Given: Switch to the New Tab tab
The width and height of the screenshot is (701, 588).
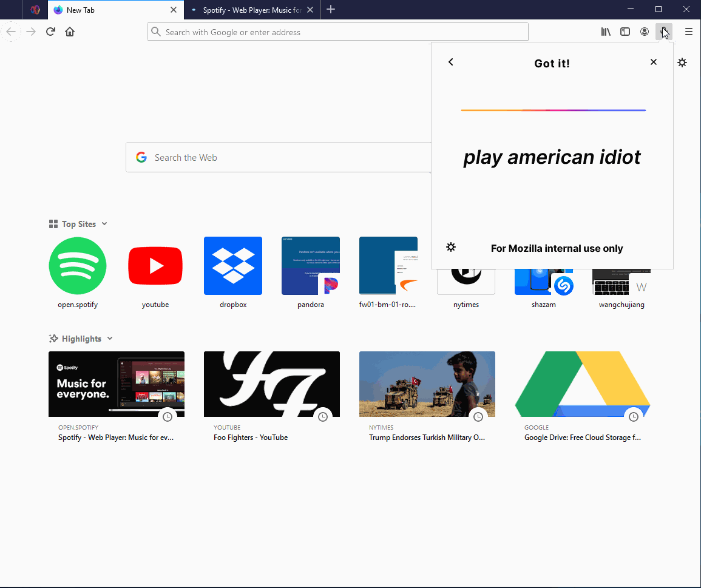Looking at the screenshot, I should 115,10.
